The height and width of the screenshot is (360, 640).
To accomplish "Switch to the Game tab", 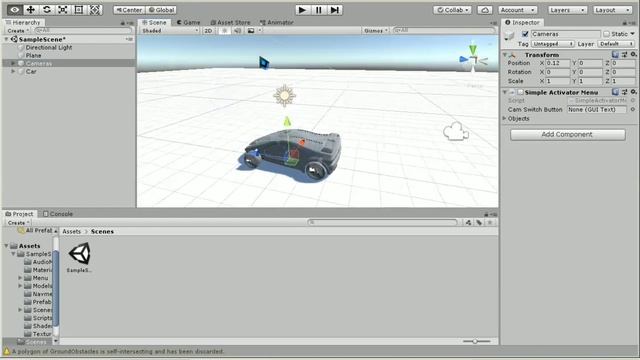I will (x=189, y=22).
